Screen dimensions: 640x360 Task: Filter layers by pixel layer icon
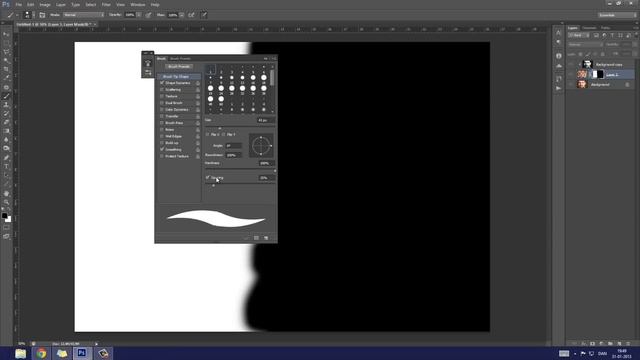596,36
